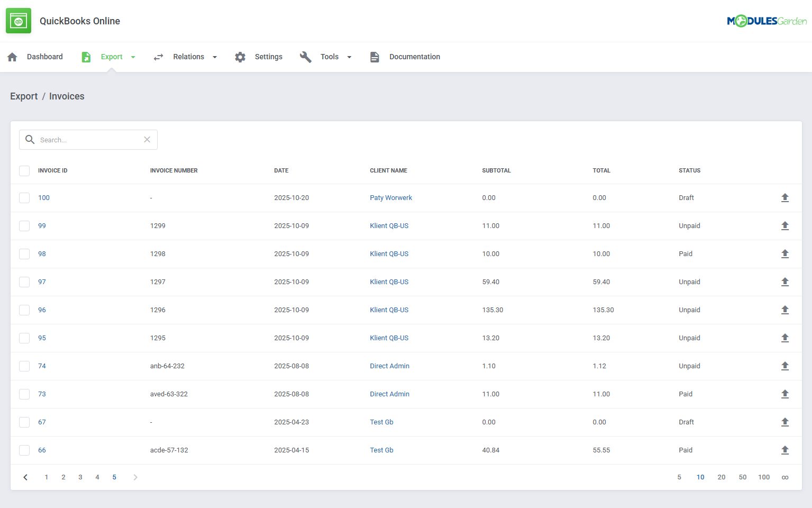Sort by Invoice ID column header
Image resolution: width=812 pixels, height=508 pixels.
click(x=53, y=170)
